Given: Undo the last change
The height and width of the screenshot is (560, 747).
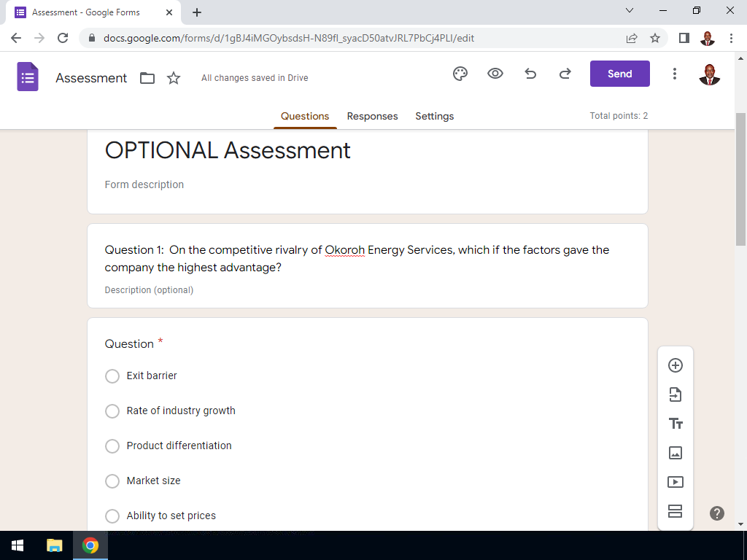Looking at the screenshot, I should [530, 74].
